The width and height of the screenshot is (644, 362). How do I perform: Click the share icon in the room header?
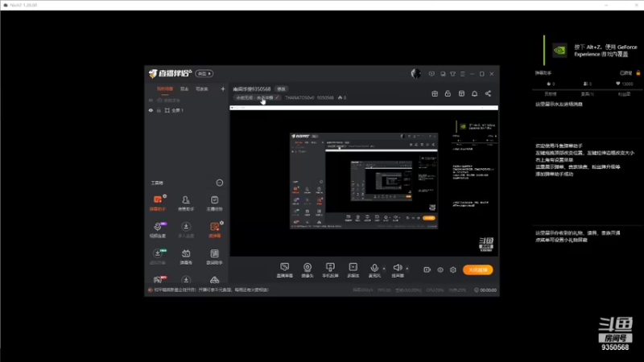coord(488,93)
